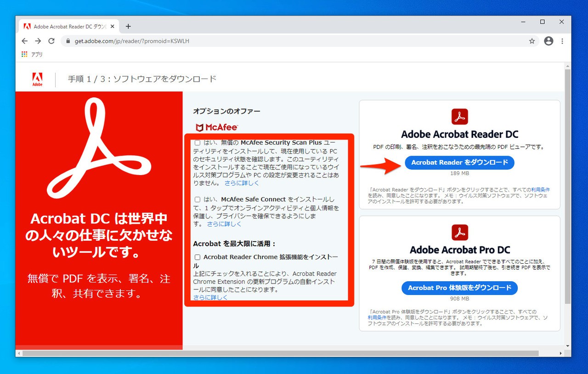
Task: Click the scroll right arrow of the page
Action: pos(561,353)
